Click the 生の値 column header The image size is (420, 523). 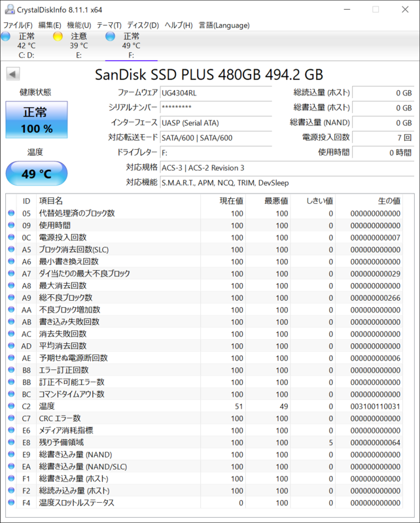[369, 201]
